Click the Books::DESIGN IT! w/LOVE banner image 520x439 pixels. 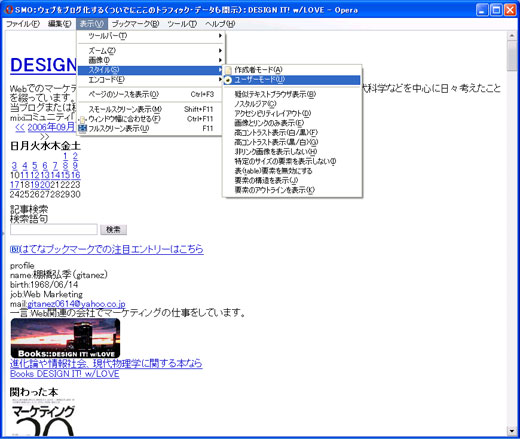(65, 338)
